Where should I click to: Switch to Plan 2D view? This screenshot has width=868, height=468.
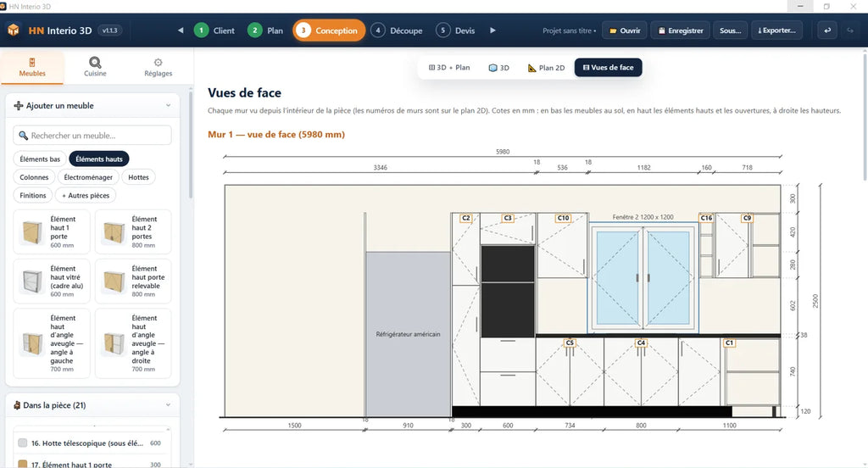546,68
